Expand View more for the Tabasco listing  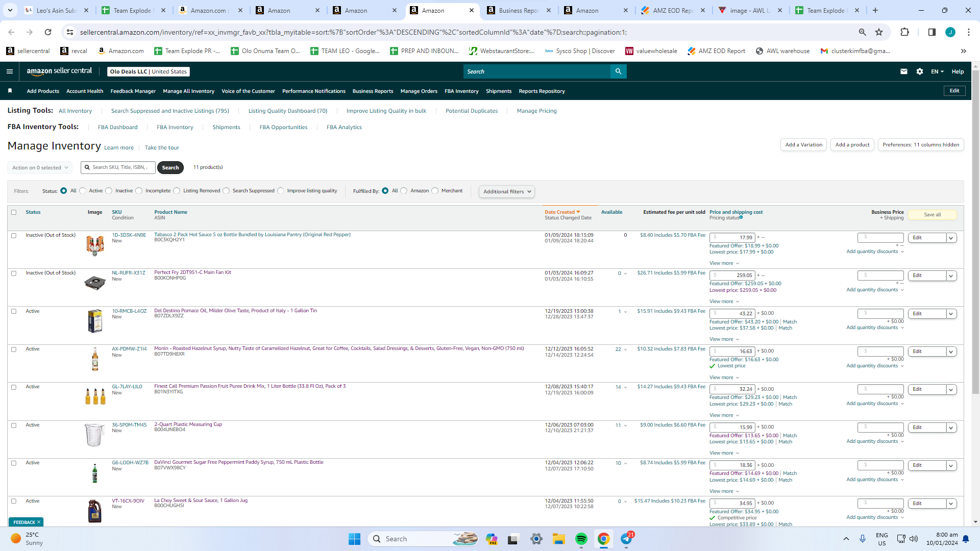click(x=724, y=263)
